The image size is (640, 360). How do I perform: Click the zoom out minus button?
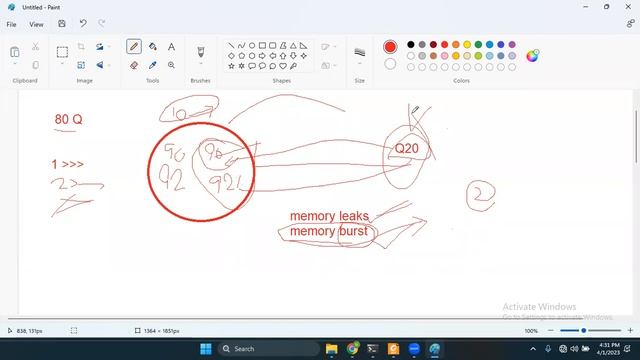point(551,330)
